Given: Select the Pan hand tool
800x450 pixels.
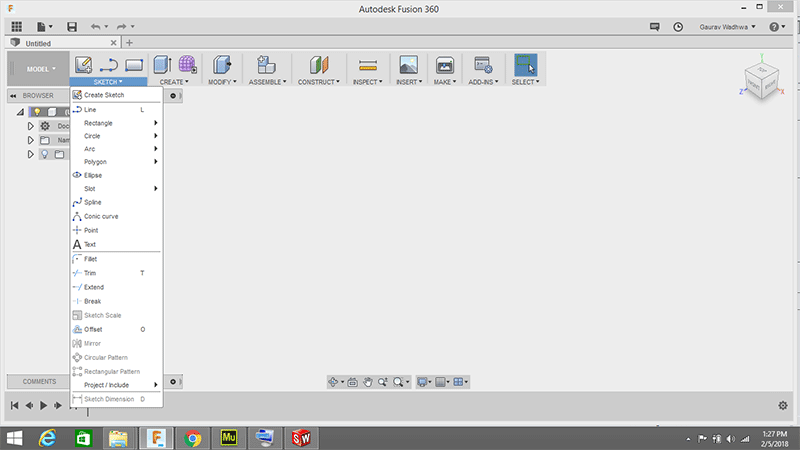Looking at the screenshot, I should click(367, 382).
